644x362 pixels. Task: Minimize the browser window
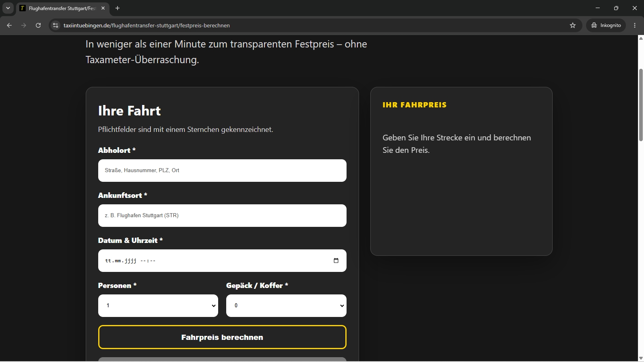(x=598, y=8)
